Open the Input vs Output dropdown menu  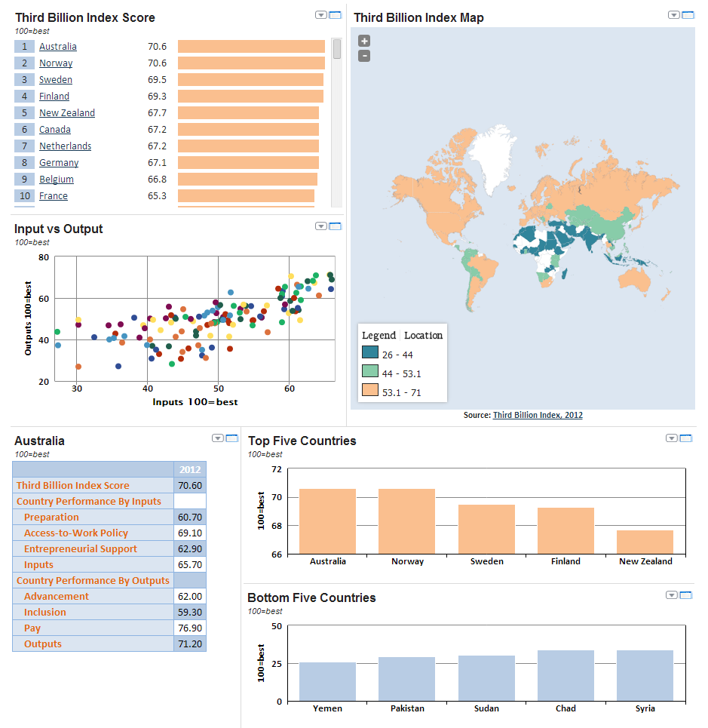(321, 226)
